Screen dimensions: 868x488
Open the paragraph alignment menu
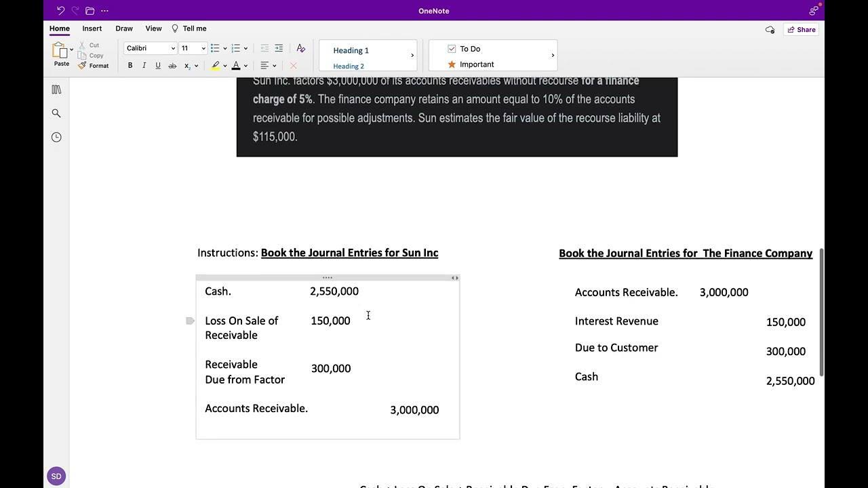[x=269, y=66]
